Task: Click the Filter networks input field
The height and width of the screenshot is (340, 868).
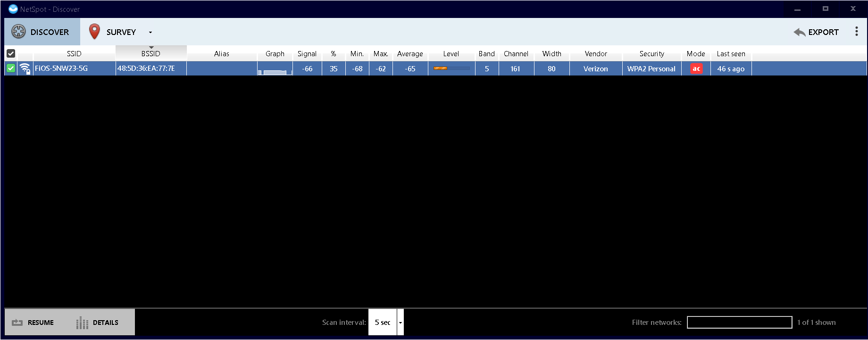Action: pos(739,322)
